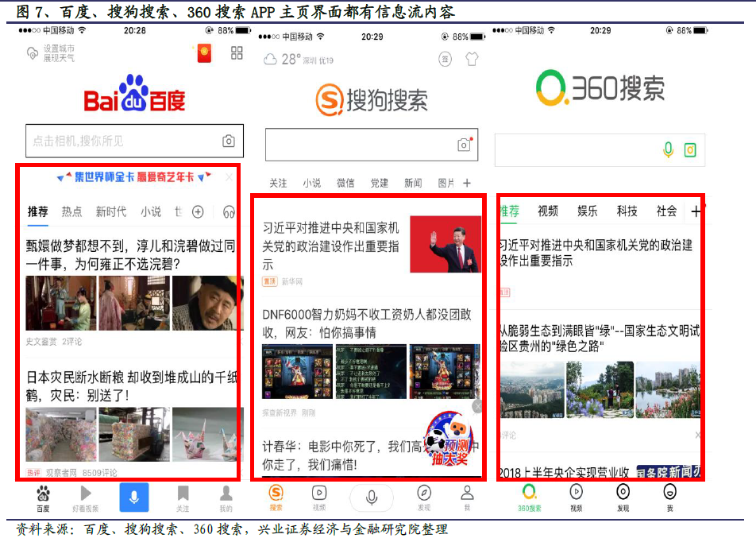Open the camera icon in 360 search box
Viewport: 756px width, 542px height.
tap(691, 149)
